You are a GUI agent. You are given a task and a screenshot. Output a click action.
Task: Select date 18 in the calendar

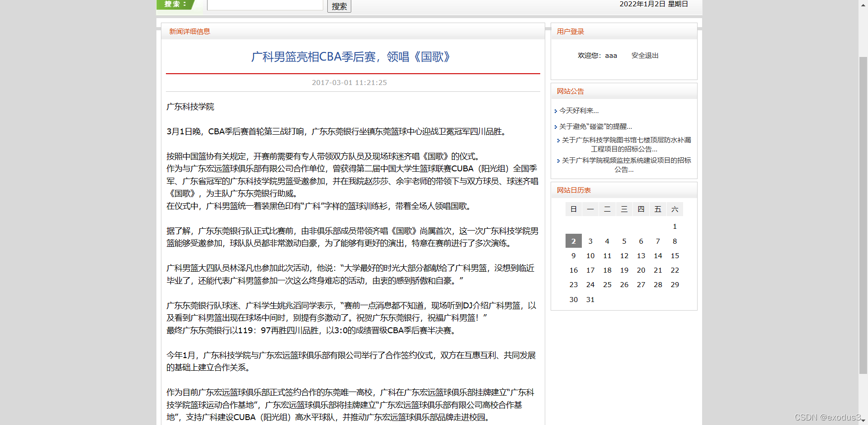(x=607, y=270)
